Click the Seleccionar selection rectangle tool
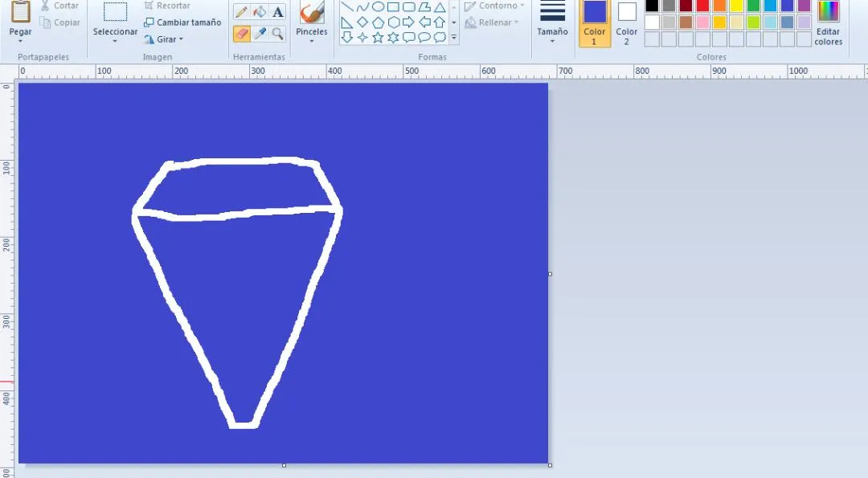This screenshot has height=478, width=868. coord(115,12)
